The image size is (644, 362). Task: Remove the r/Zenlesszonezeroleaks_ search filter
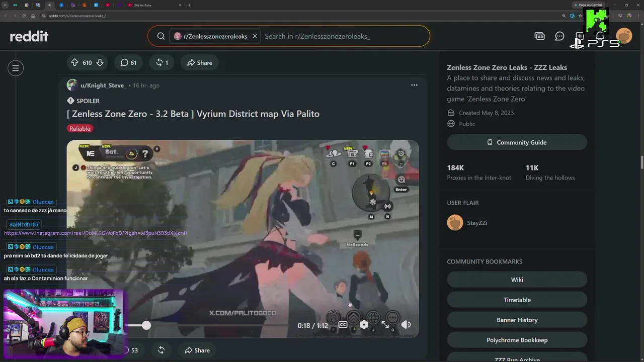(x=255, y=36)
